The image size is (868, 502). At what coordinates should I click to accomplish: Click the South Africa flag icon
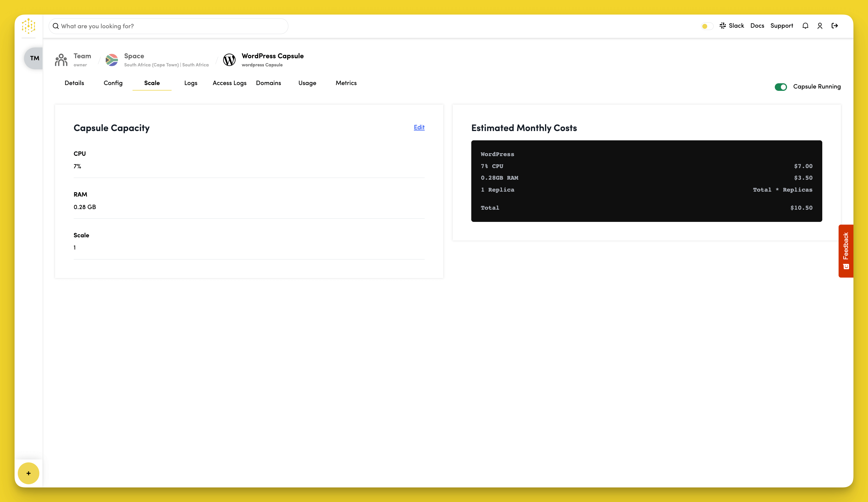[x=112, y=60]
